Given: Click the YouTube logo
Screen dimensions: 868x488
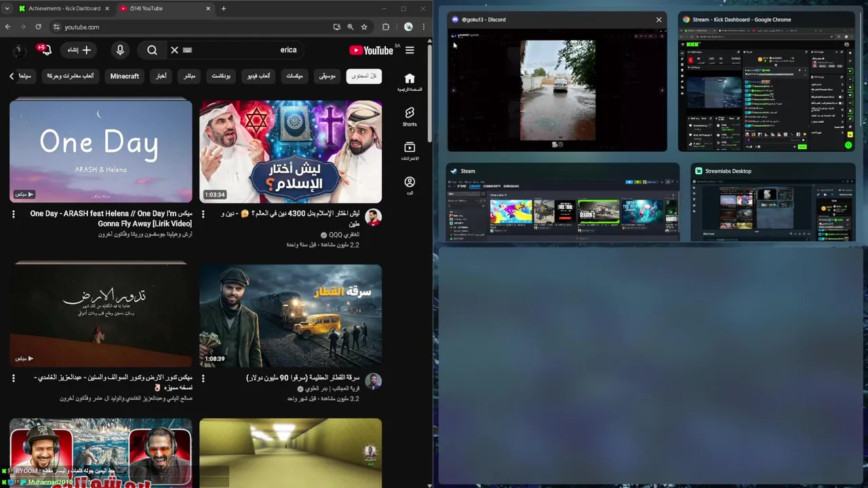Looking at the screenshot, I should pos(372,50).
